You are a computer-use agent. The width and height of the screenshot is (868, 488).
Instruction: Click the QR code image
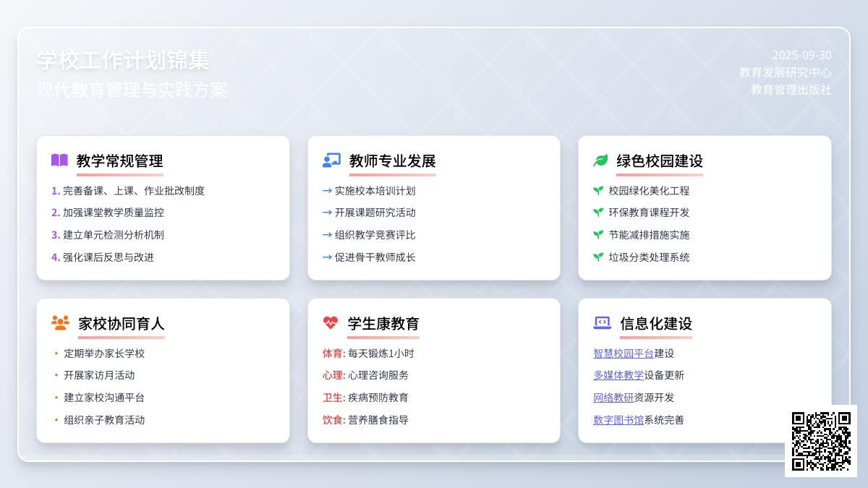pos(821,441)
